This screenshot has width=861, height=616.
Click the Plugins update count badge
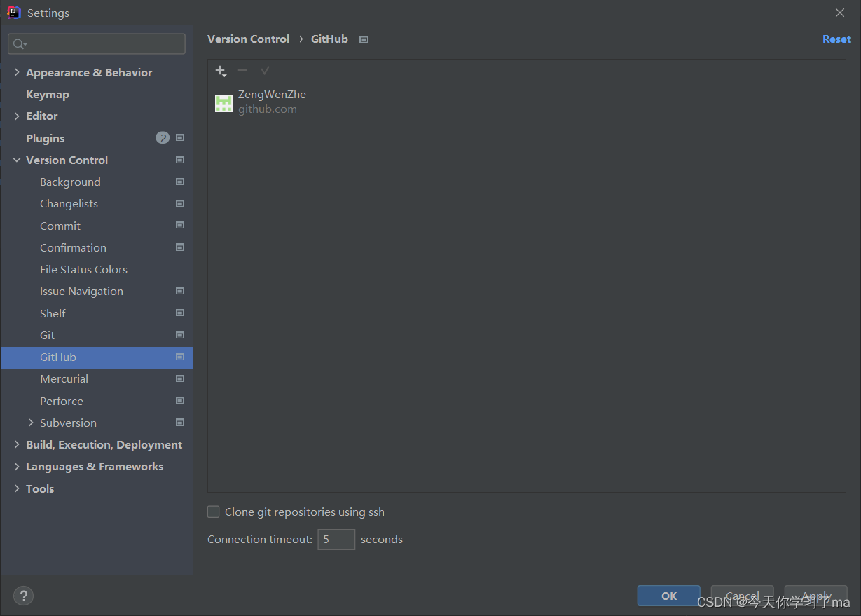click(x=163, y=138)
